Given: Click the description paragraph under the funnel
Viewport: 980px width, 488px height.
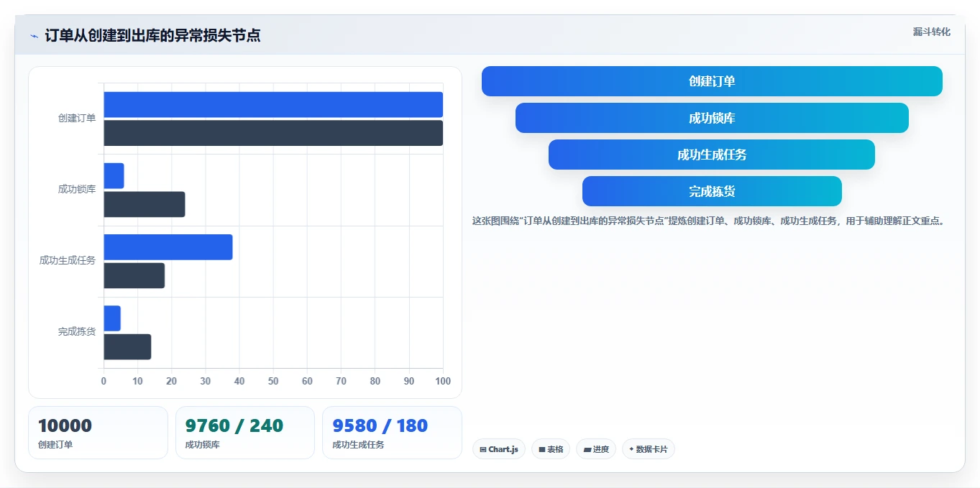Looking at the screenshot, I should coord(708,221).
